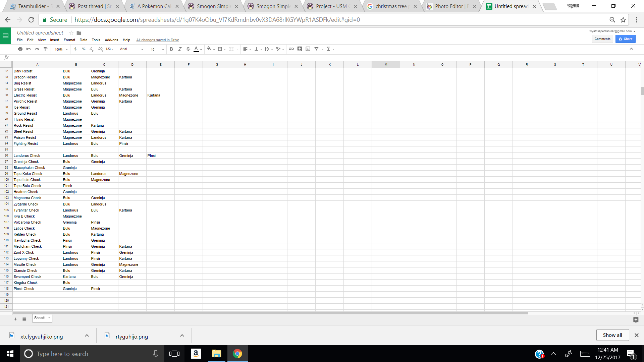Image resolution: width=644 pixels, height=362 pixels.
Task: Open File Explorer from taskbar
Action: point(217,354)
